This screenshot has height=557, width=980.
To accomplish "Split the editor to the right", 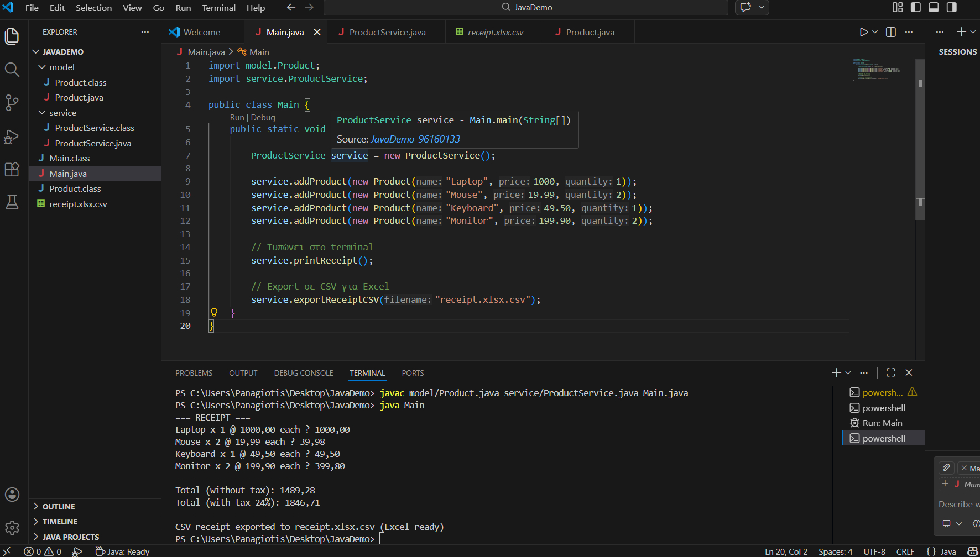I will [891, 32].
